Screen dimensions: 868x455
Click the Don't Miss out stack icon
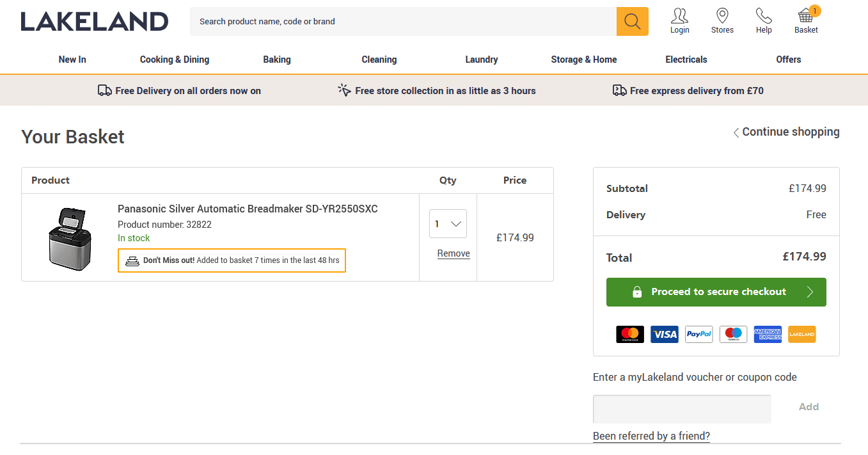pos(132,260)
